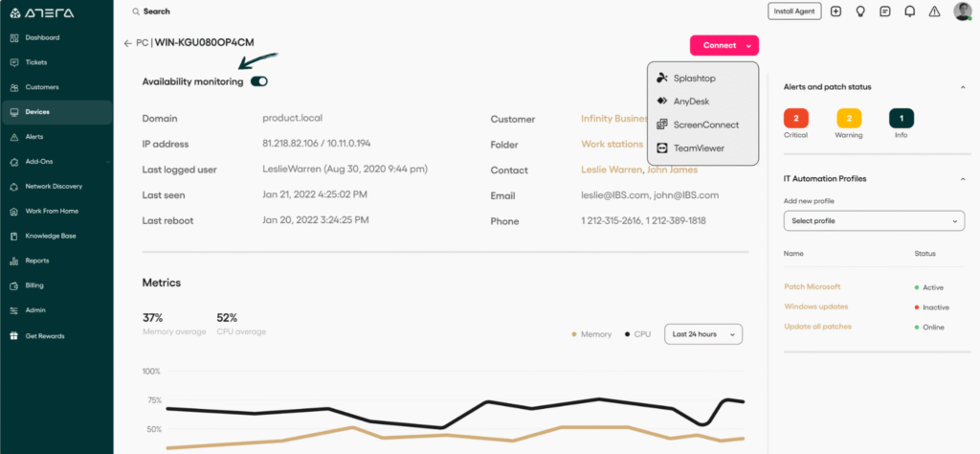
Task: Click the back arrow beside PC
Action: point(127,43)
